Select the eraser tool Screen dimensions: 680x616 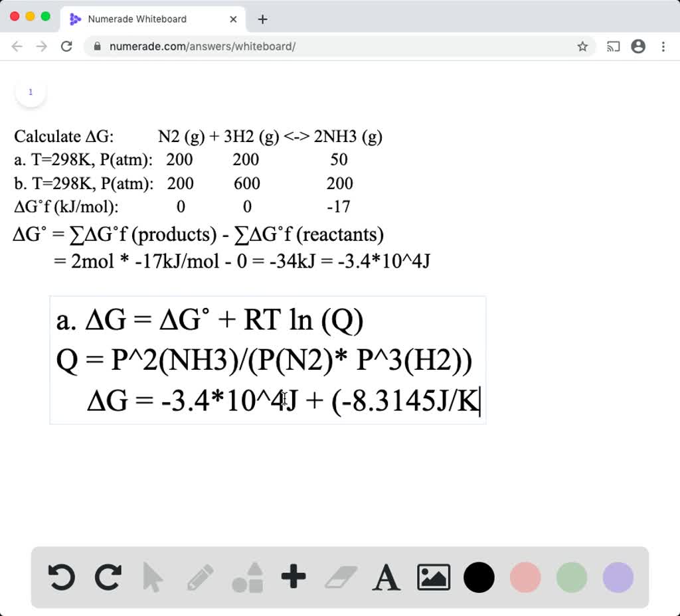tap(340, 577)
